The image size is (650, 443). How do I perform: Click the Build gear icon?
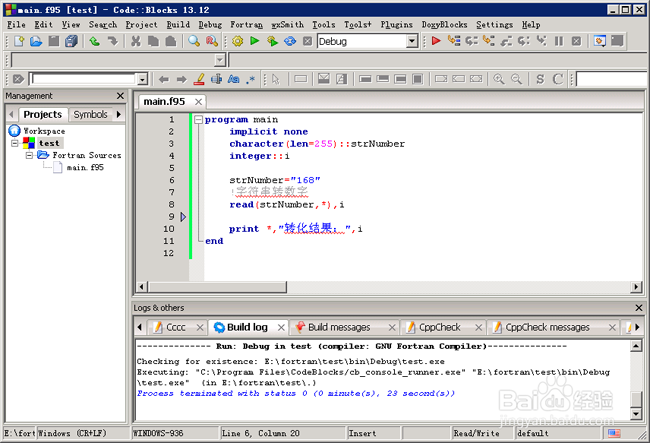tap(237, 41)
